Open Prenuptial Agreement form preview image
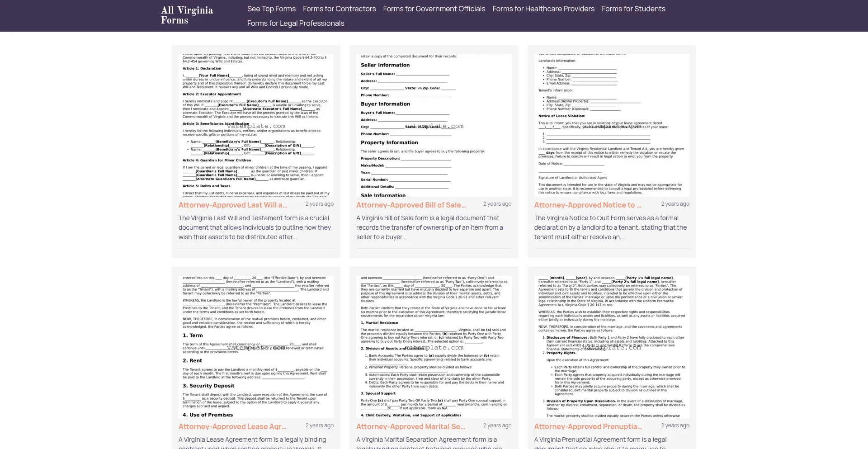 point(612,347)
